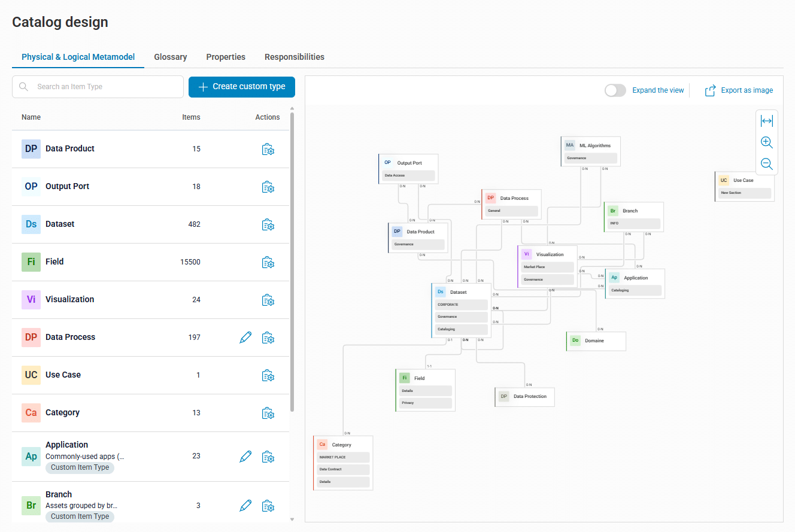The width and height of the screenshot is (795, 532).
Task: Expand the Market Place section under Visualization
Action: pos(547,266)
